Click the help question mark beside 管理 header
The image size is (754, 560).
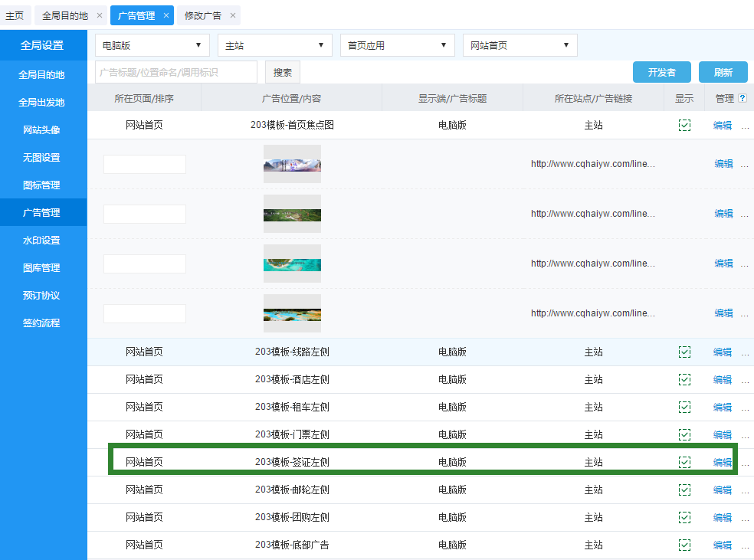742,98
